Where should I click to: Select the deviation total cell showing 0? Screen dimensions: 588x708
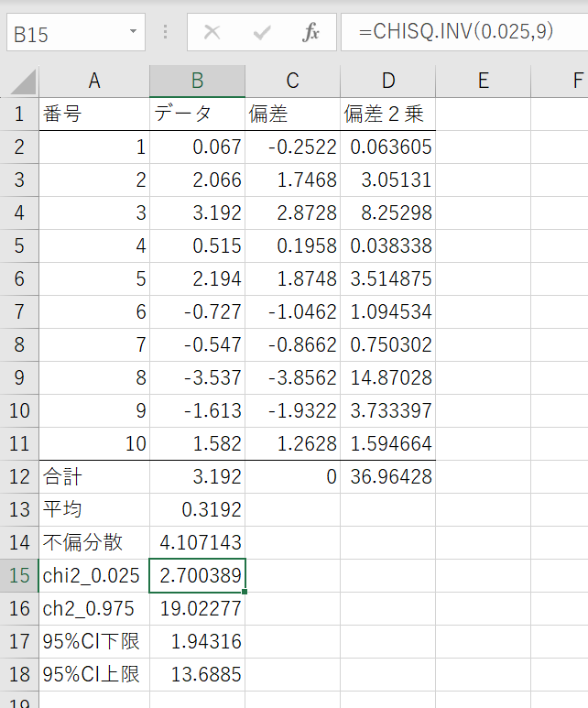point(293,477)
